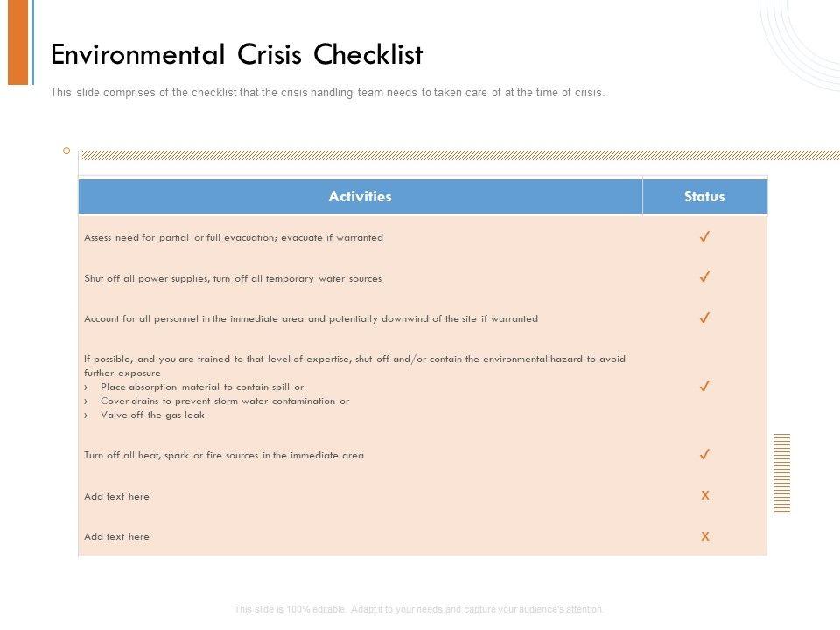Viewport: 840px width, 630px height.
Task: Click the 'Shut off all power supplies' text
Action: coord(233,278)
